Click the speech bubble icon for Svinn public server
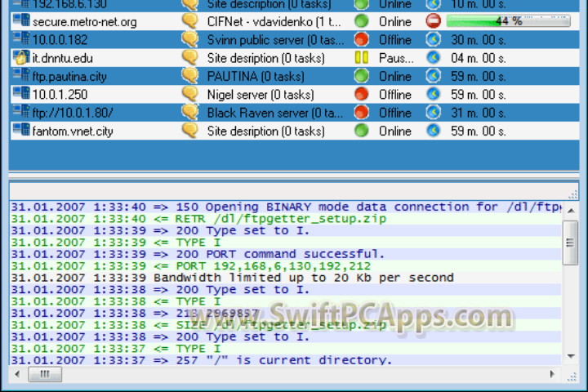 [x=190, y=39]
